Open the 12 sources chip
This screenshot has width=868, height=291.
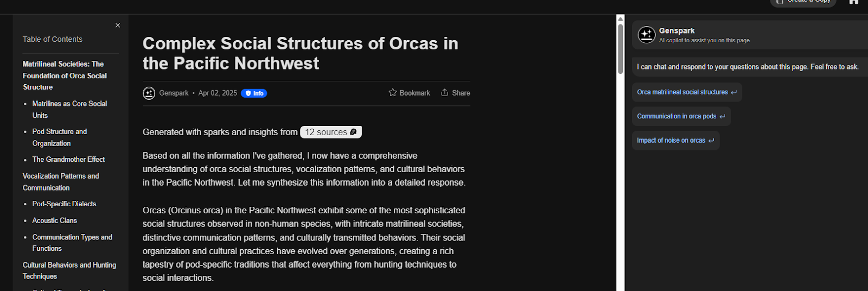(331, 132)
